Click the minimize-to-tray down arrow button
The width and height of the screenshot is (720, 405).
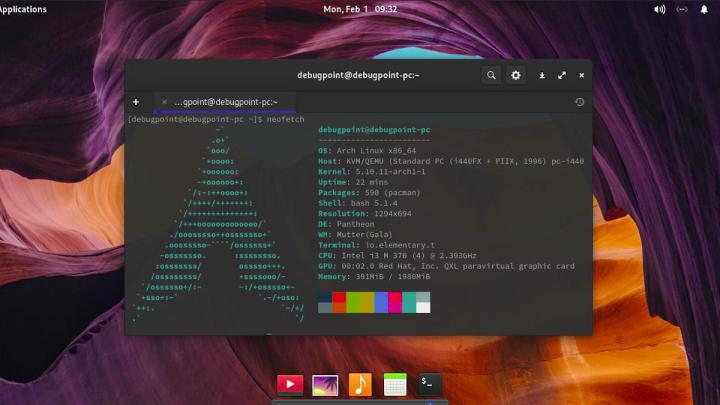click(x=542, y=75)
